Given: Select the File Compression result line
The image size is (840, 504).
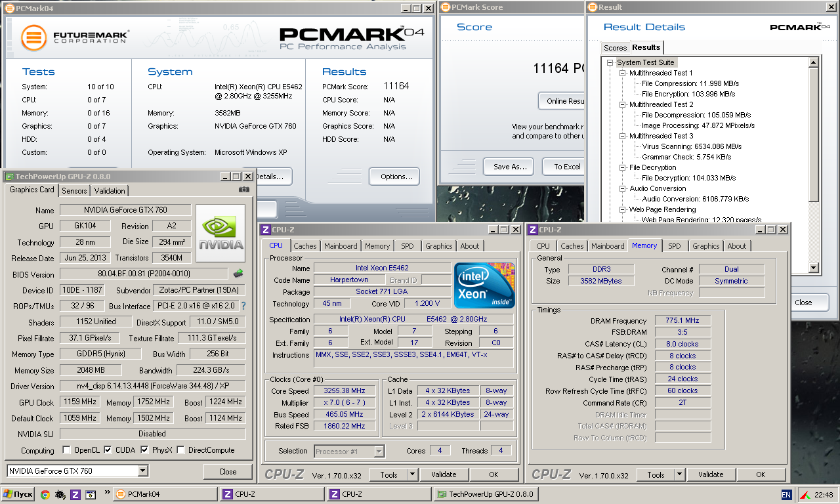Looking at the screenshot, I should (690, 84).
